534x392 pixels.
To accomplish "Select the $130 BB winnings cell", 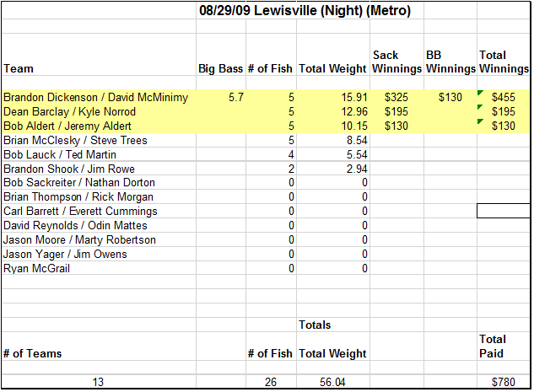I will coord(450,97).
